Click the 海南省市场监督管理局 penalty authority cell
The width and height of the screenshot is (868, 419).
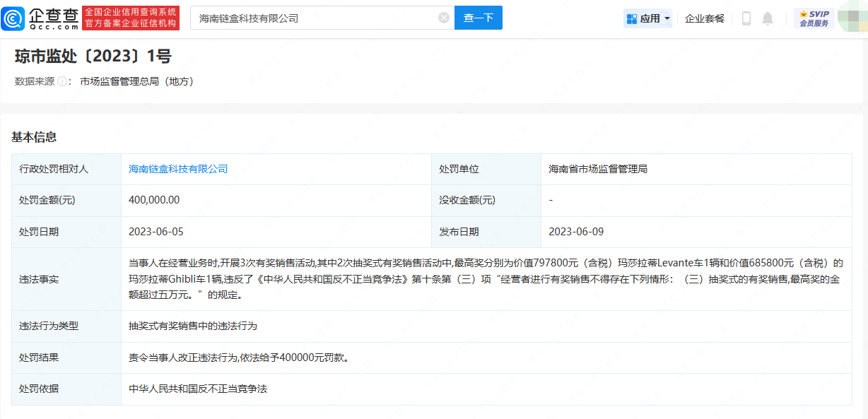click(x=598, y=169)
